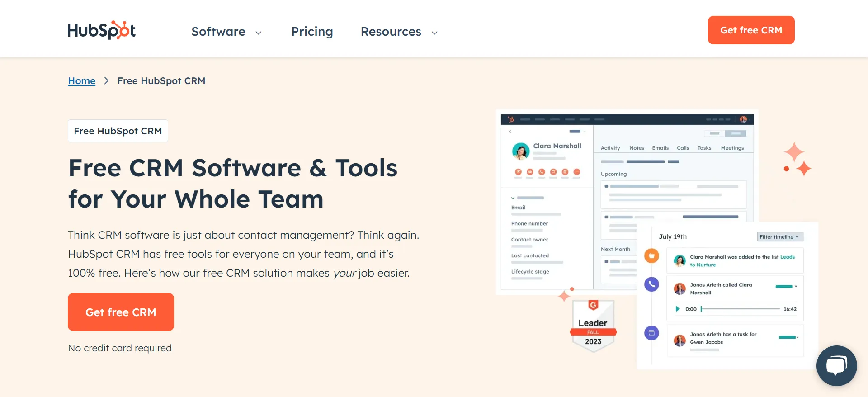Click the Free CRM Software & Tools headline
This screenshot has height=397, width=868.
tap(233, 184)
